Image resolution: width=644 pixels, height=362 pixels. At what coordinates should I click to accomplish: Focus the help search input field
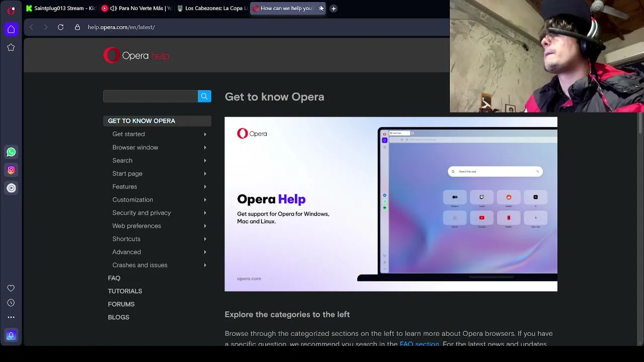coord(150,96)
